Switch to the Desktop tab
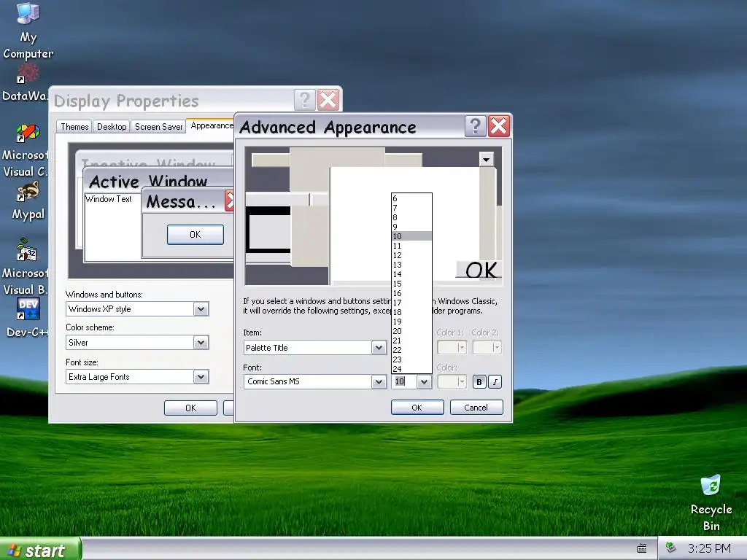Image resolution: width=747 pixels, height=560 pixels. 112,127
